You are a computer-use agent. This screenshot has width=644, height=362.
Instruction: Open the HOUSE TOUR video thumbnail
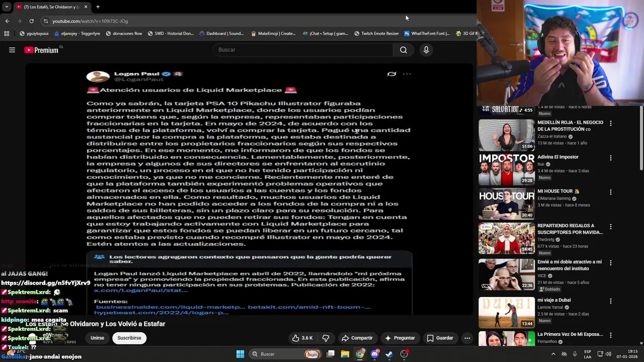[507, 203]
